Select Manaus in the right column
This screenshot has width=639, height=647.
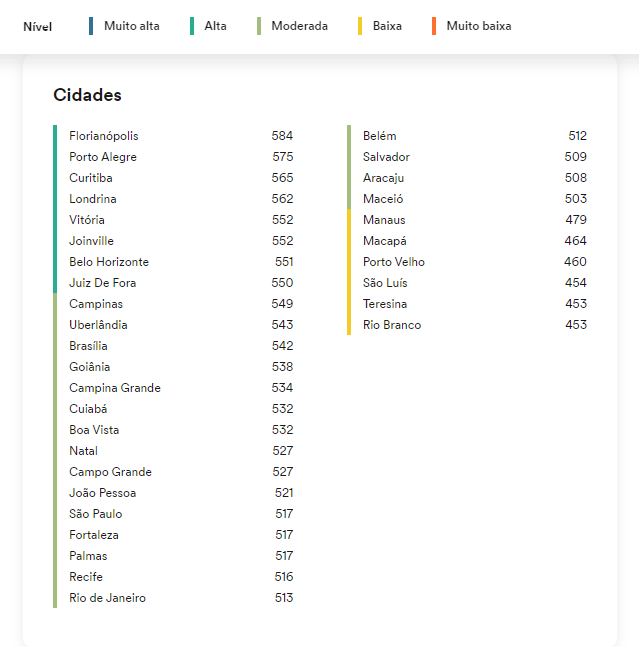[384, 220]
